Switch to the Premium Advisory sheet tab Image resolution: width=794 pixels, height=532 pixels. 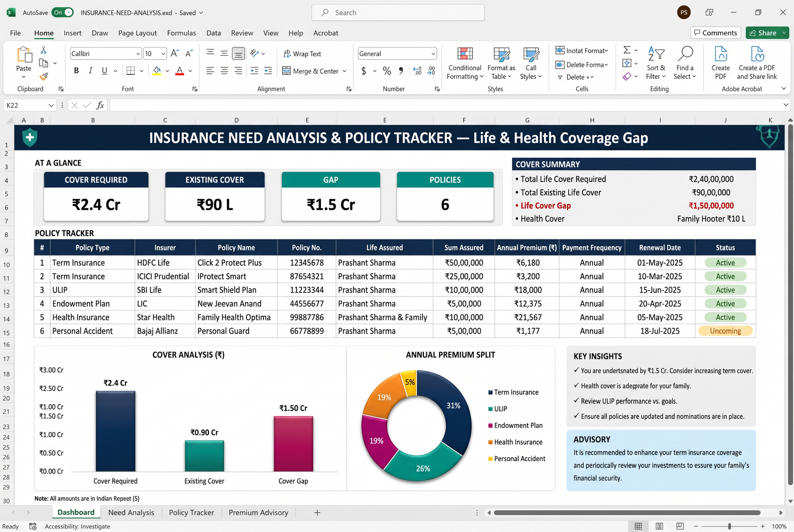coord(259,513)
